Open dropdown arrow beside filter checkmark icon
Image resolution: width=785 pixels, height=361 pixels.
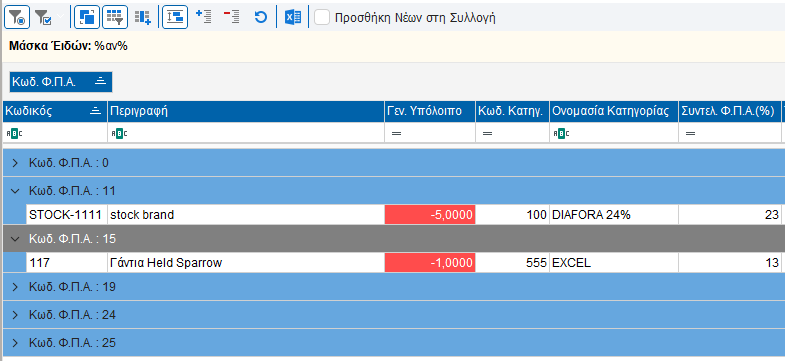(x=61, y=18)
